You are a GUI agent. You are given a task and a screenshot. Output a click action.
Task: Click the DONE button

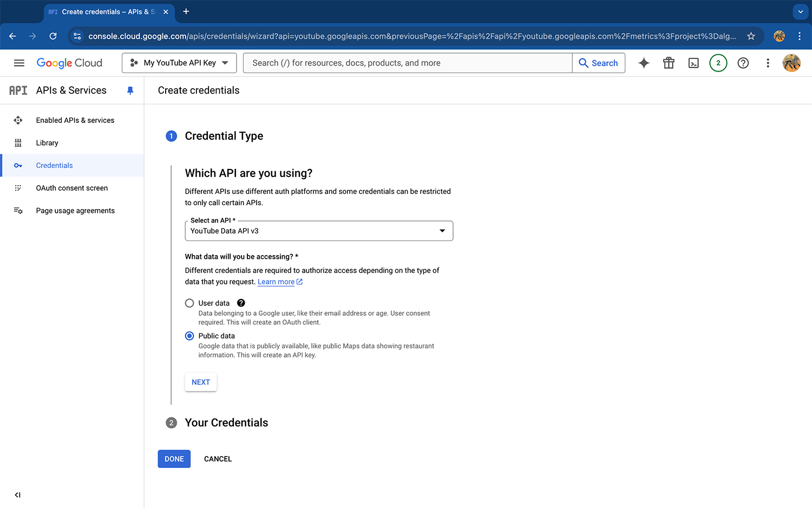click(x=174, y=459)
